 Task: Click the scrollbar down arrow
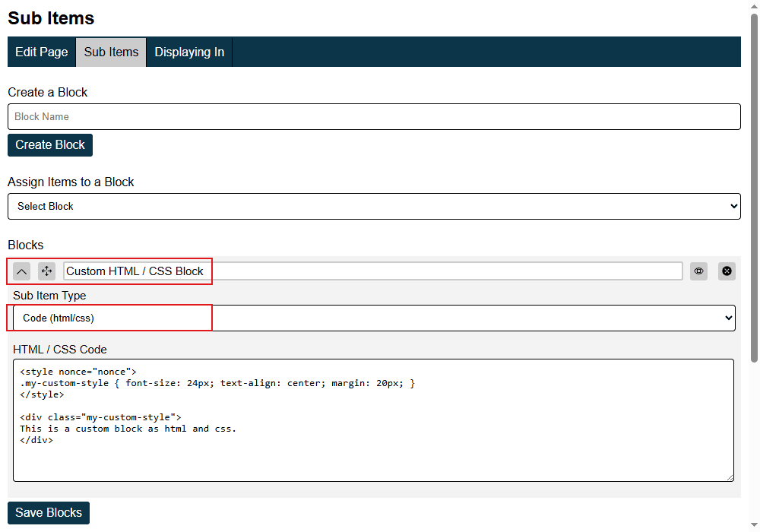tap(754, 524)
